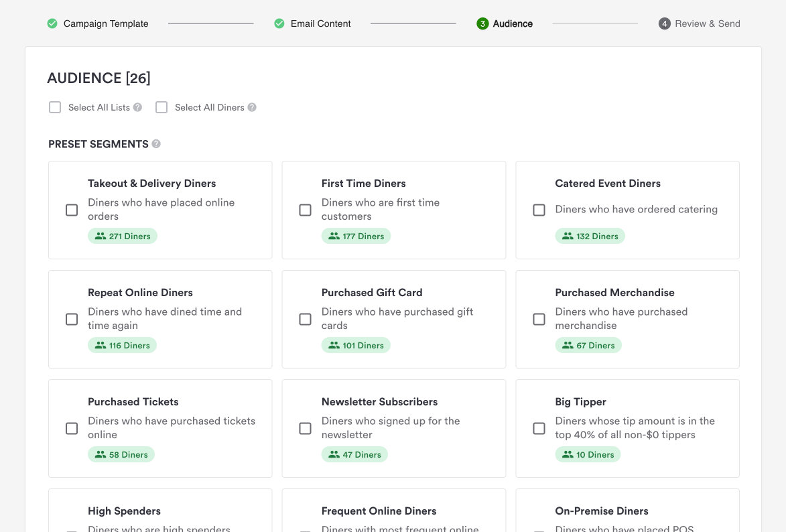Viewport: 786px width, 532px height.
Task: Click the Purchased Merchandise segment card
Action: tap(627, 319)
